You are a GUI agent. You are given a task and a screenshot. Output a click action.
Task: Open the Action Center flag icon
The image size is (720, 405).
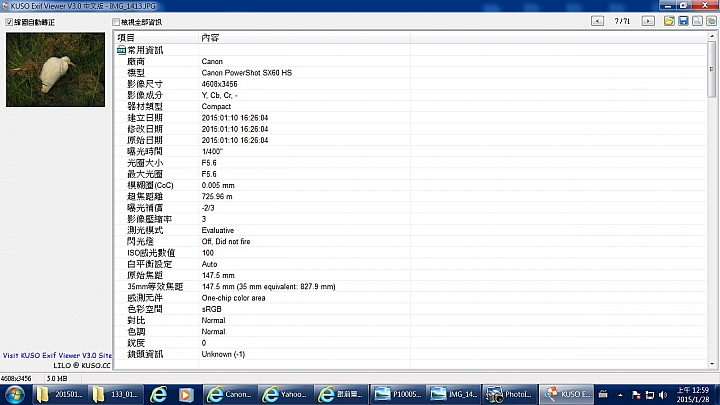coord(636,395)
